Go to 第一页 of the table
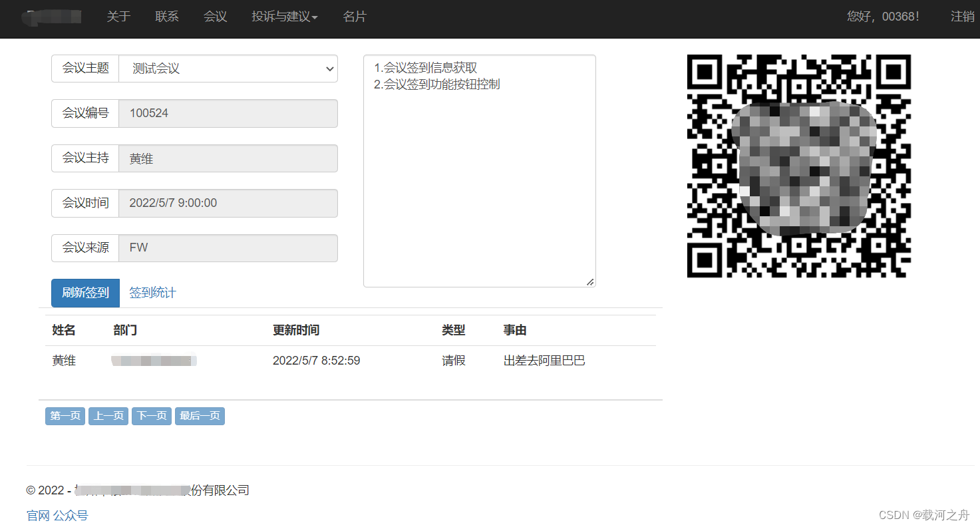 [65, 416]
